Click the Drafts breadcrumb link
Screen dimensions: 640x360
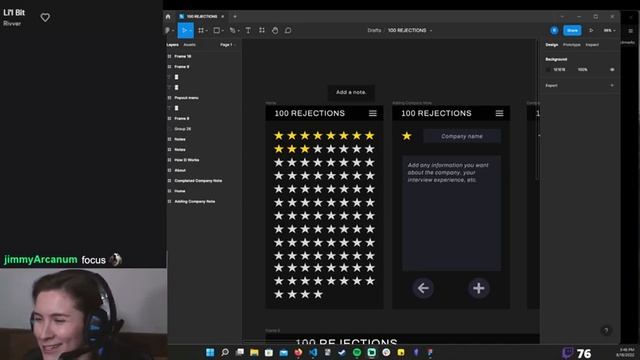pyautogui.click(x=374, y=30)
